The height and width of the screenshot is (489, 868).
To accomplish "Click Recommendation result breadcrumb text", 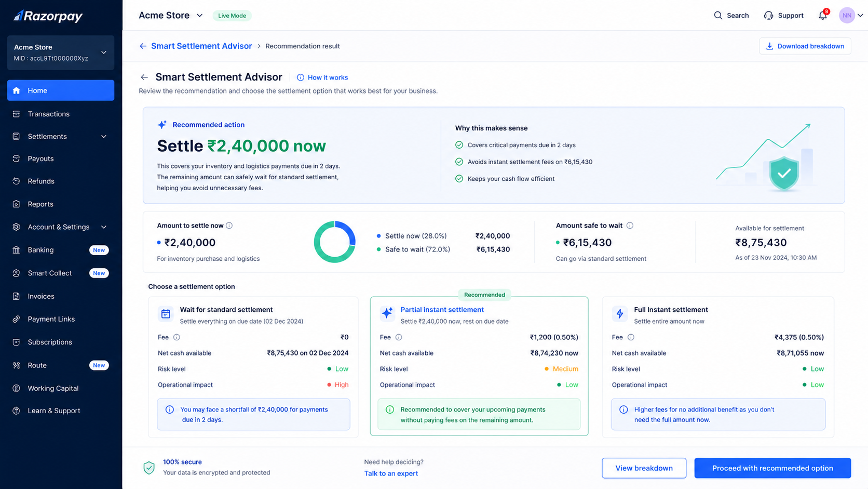I will (x=303, y=46).
